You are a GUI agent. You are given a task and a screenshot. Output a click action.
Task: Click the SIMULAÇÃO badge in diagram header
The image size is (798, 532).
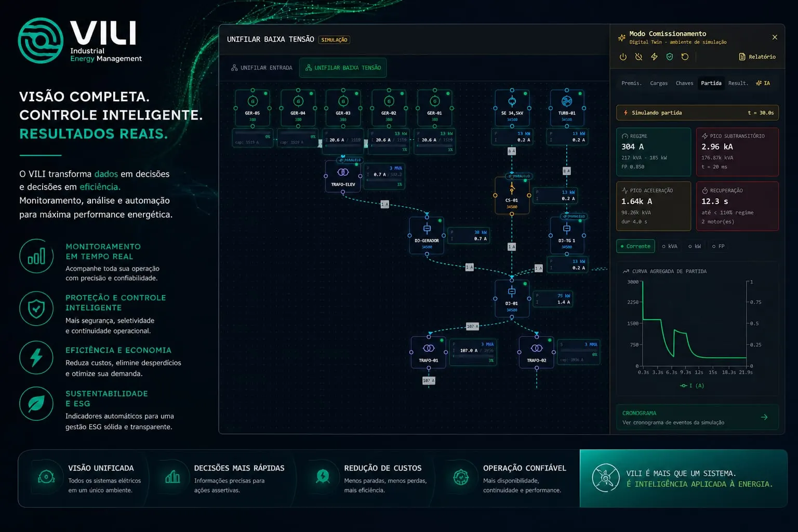tap(334, 40)
